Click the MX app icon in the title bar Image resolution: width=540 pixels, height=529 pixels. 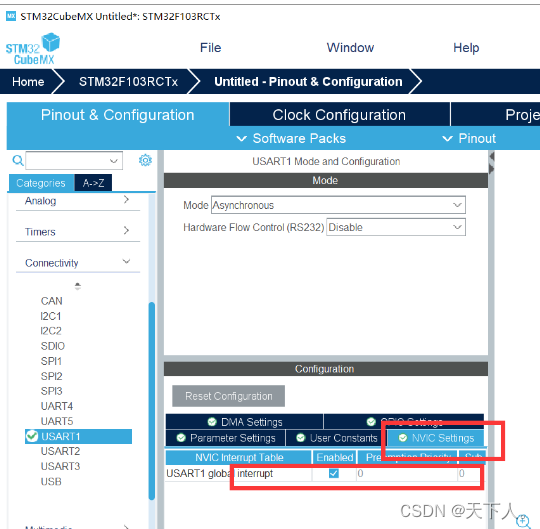click(x=11, y=16)
